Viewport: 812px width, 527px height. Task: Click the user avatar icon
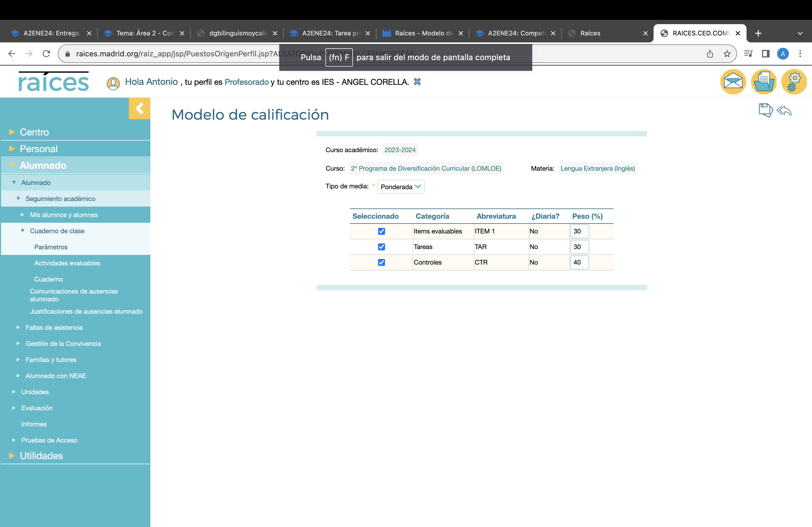tap(113, 83)
